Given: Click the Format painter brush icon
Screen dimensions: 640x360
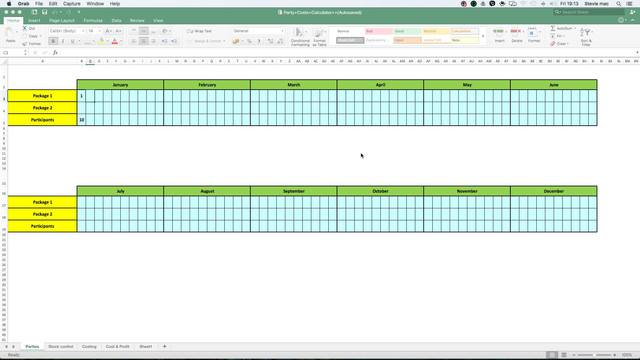Looking at the screenshot, I should (25, 44).
